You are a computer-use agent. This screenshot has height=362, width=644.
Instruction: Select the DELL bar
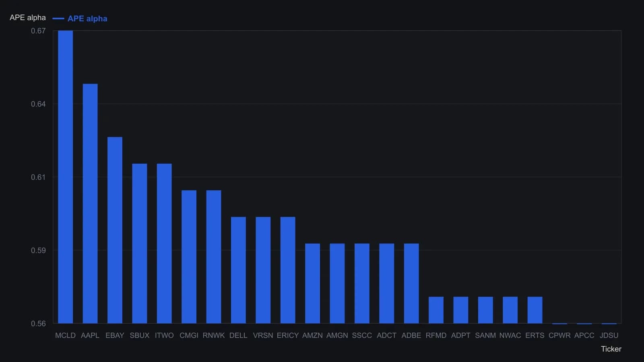(238, 270)
